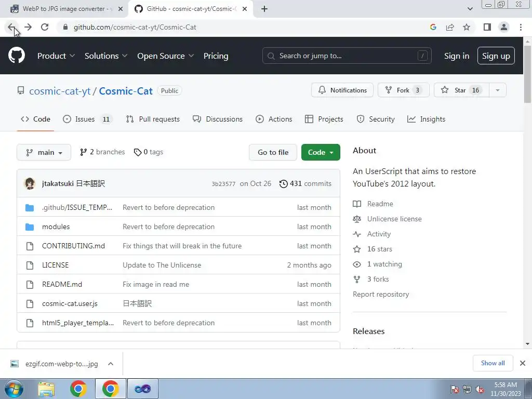Click the Chrome profile avatar icon
The width and height of the screenshot is (532, 399).
504,27
